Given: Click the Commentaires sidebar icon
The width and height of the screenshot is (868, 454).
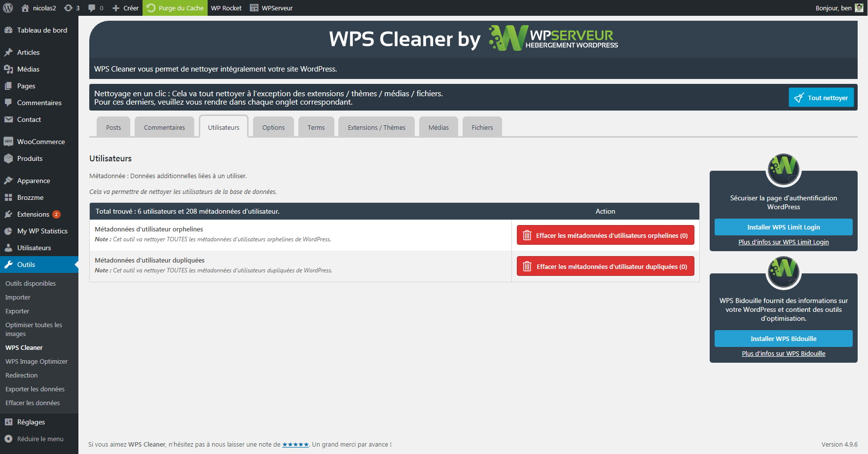Looking at the screenshot, I should click(x=8, y=103).
